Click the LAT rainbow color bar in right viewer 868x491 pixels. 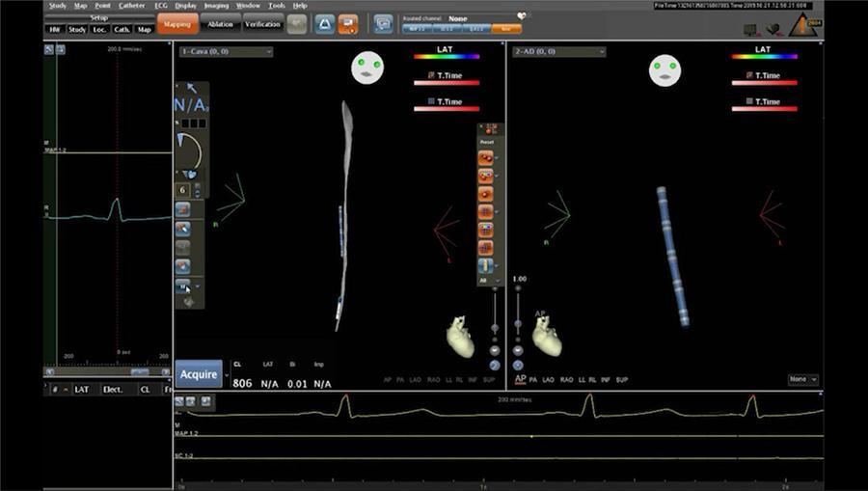[x=765, y=57]
